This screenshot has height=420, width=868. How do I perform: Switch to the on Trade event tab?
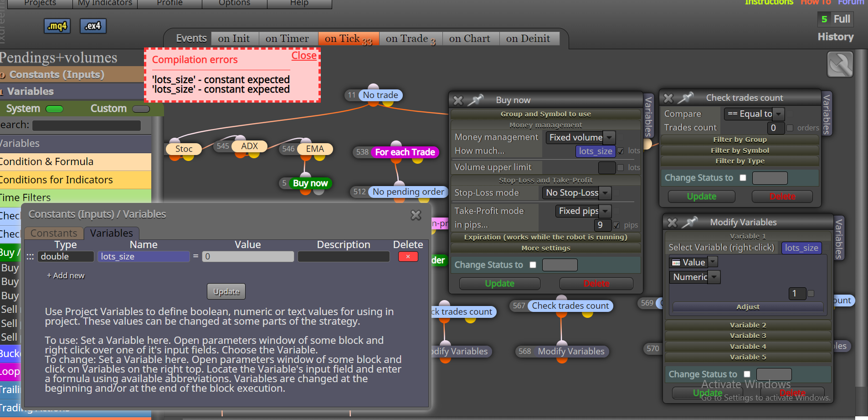pyautogui.click(x=411, y=39)
